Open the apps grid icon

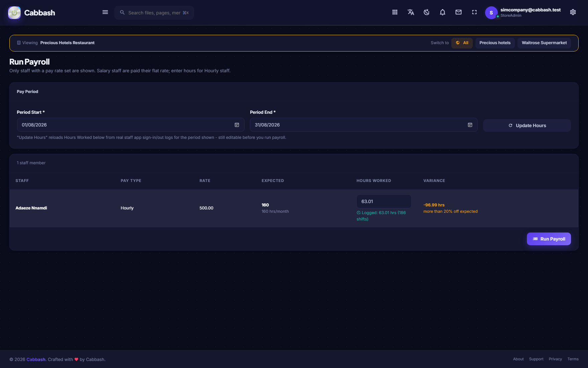pyautogui.click(x=395, y=12)
